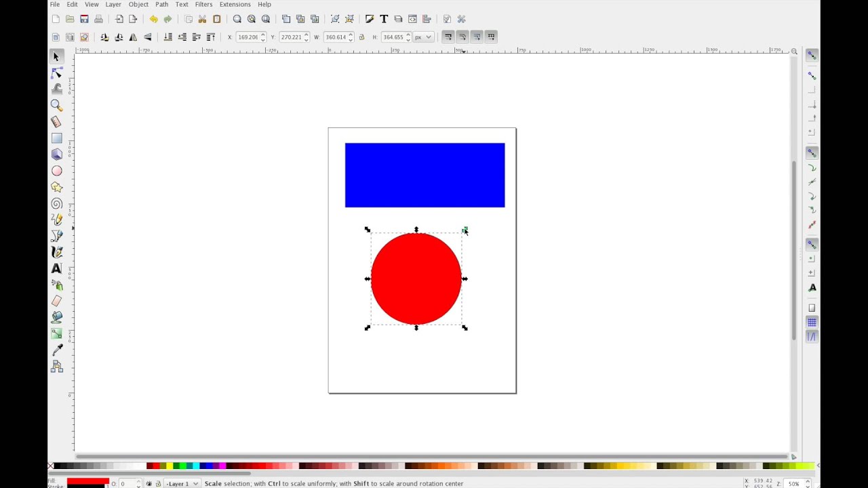This screenshot has height=488, width=868.
Task: Select the Bezier pen tool
Action: pos(56,236)
